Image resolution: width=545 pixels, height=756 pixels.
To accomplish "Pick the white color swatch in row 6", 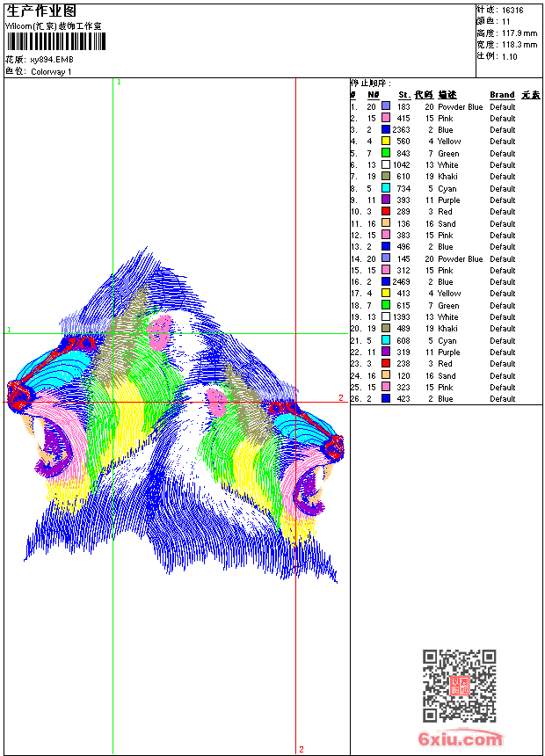I will coord(386,165).
